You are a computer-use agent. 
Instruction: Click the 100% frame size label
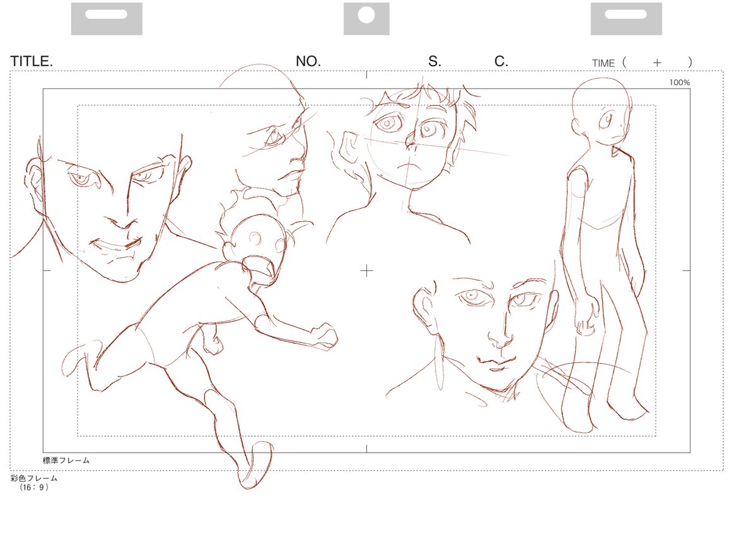click(679, 83)
